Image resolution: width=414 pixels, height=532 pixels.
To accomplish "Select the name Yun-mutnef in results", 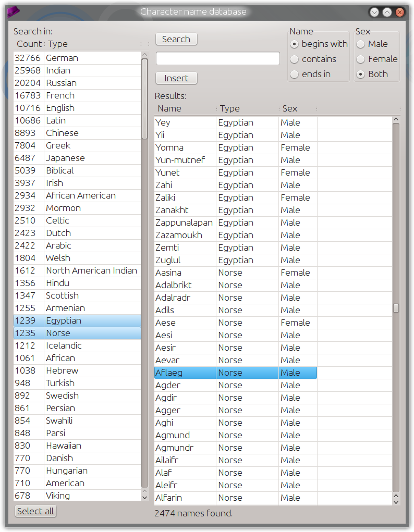I will [x=180, y=160].
